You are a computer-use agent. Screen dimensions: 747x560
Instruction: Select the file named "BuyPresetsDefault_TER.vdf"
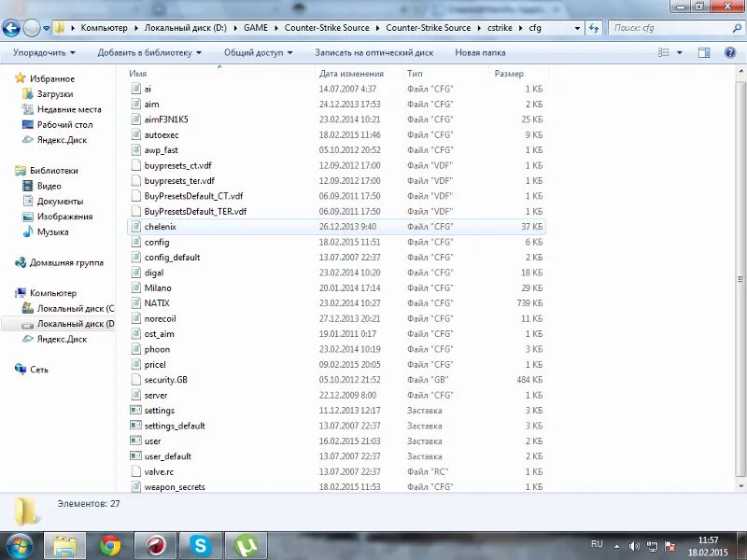pyautogui.click(x=195, y=211)
